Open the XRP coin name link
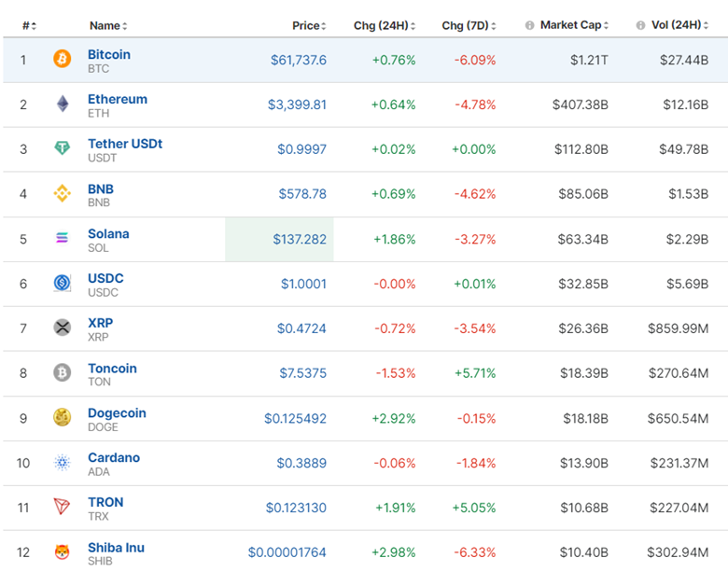Screen dimensions: 728x572 (x=100, y=323)
